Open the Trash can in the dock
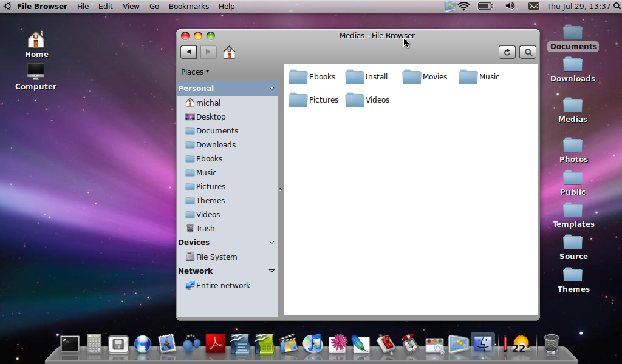 point(551,344)
